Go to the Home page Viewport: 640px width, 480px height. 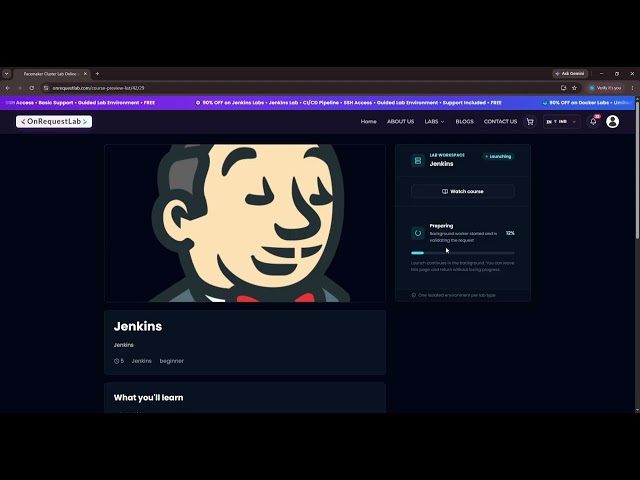click(x=369, y=122)
